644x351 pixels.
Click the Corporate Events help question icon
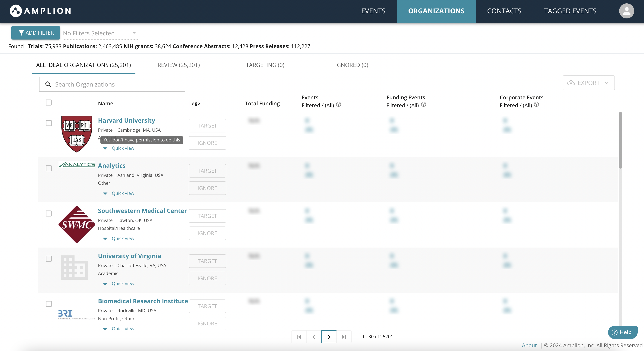(x=536, y=105)
